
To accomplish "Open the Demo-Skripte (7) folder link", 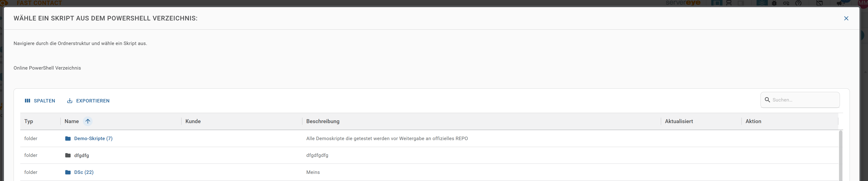I will pyautogui.click(x=93, y=138).
